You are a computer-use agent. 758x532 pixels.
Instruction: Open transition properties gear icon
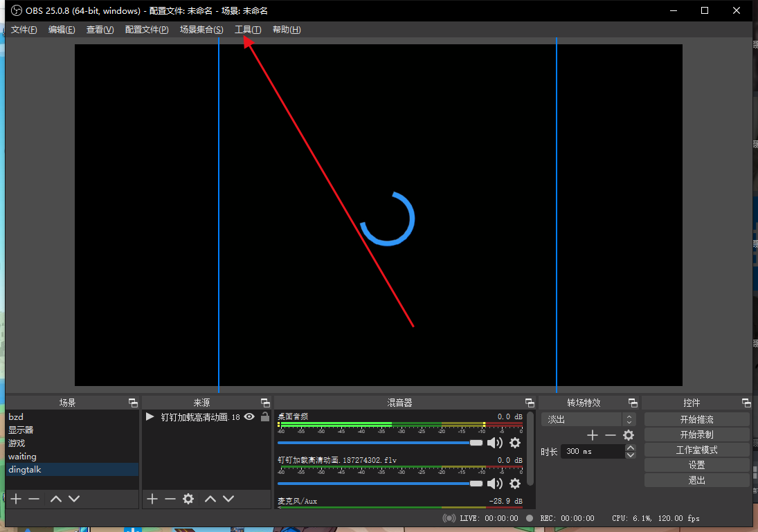[629, 435]
